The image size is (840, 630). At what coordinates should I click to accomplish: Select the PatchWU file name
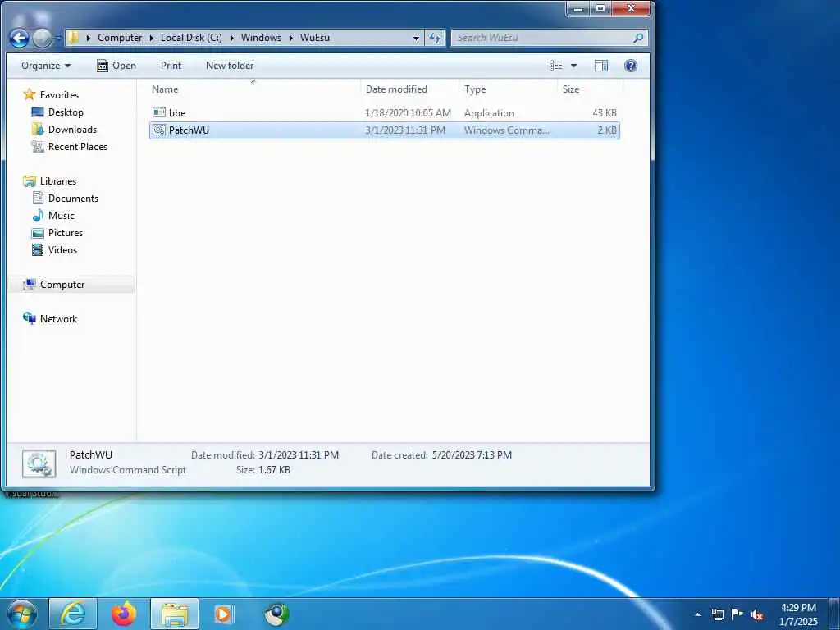(x=189, y=130)
